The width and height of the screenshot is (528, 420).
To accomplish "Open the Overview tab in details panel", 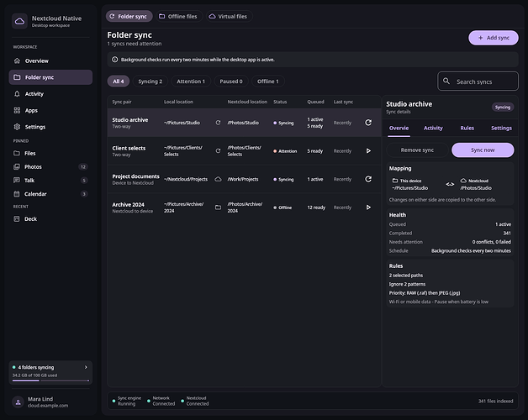I will [399, 129].
